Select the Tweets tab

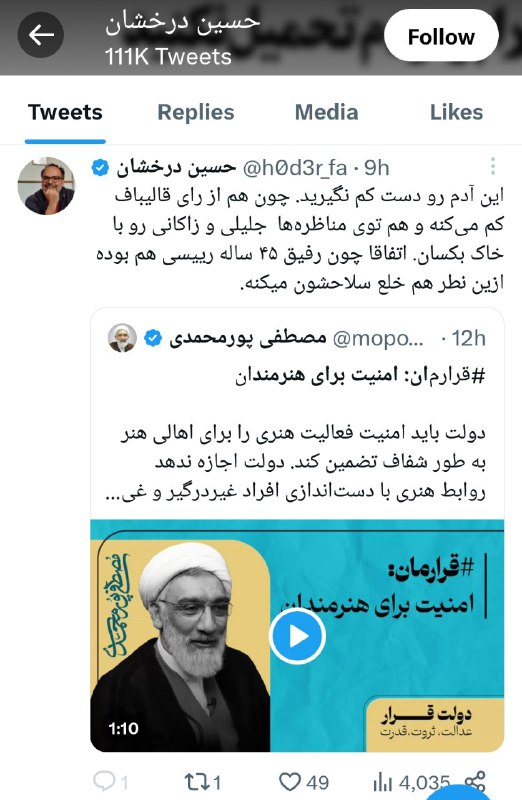pos(65,112)
